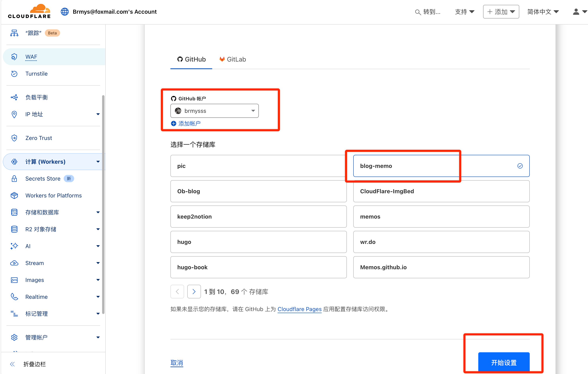The width and height of the screenshot is (588, 374).
Task: Expand the 计算 (Workers) section arrow
Action: tap(98, 161)
